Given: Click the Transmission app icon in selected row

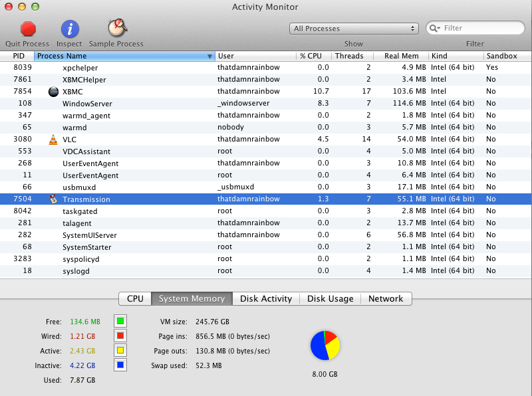Looking at the screenshot, I should [53, 199].
